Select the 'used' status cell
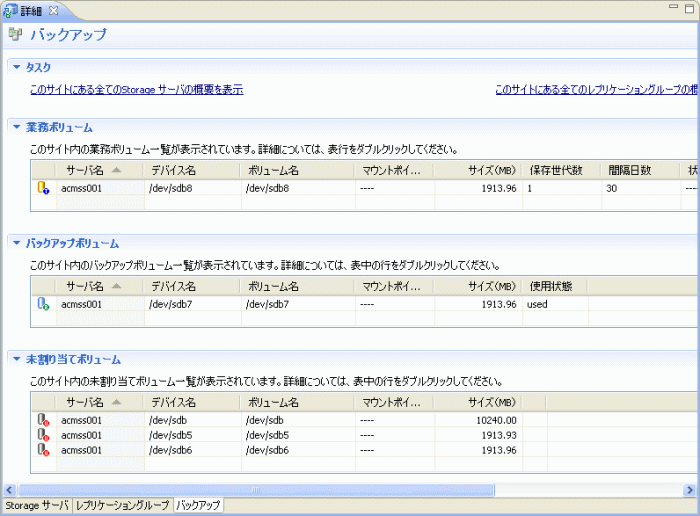 537,304
